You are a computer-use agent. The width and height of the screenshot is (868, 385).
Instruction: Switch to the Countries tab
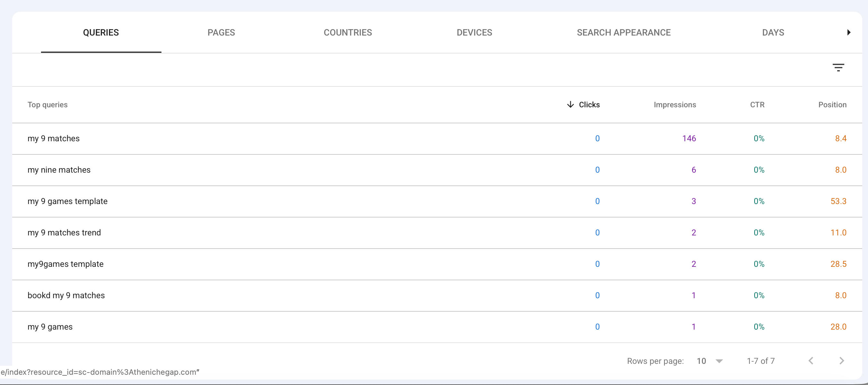(x=348, y=33)
